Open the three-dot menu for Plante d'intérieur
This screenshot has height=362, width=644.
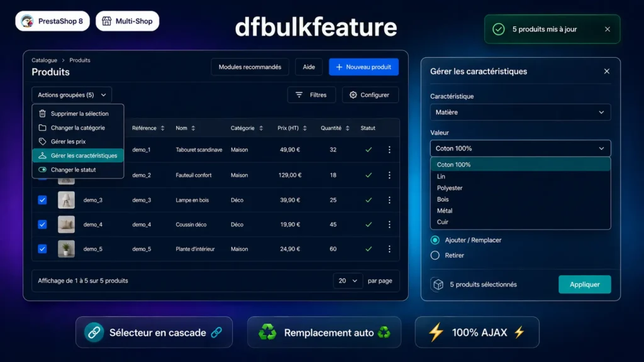point(389,249)
